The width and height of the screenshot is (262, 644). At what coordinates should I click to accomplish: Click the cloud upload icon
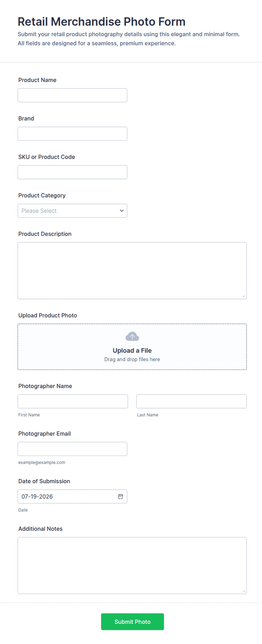[132, 336]
